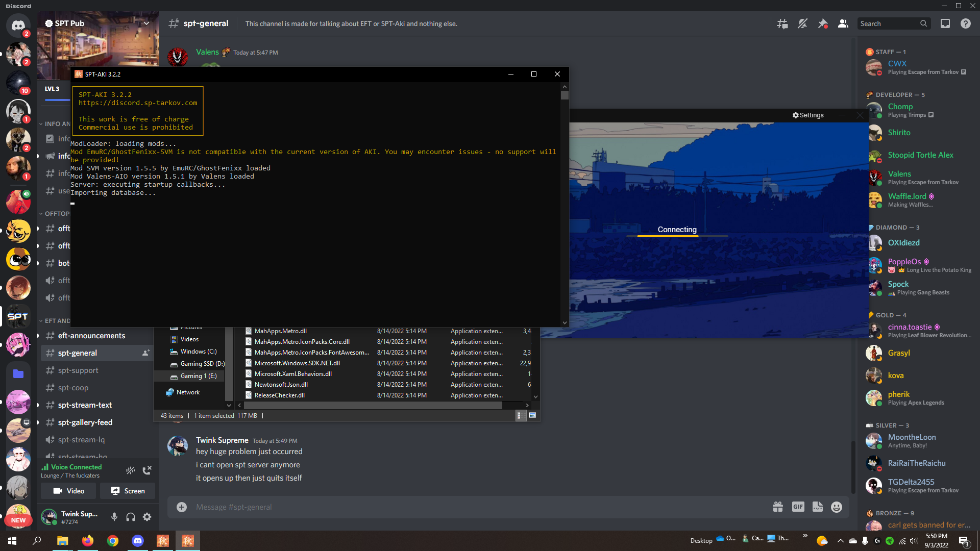980x551 pixels.
Task: Open user settings gear icon
Action: coord(147,517)
